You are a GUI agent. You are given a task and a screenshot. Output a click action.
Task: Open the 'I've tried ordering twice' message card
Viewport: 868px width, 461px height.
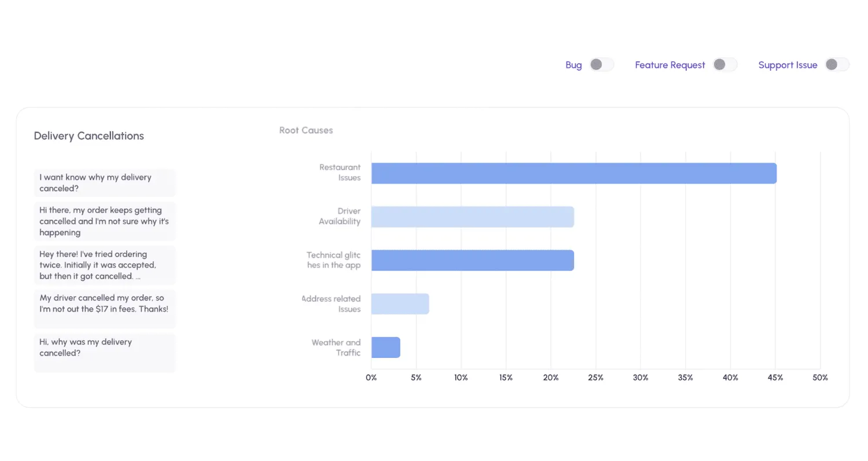(x=104, y=265)
